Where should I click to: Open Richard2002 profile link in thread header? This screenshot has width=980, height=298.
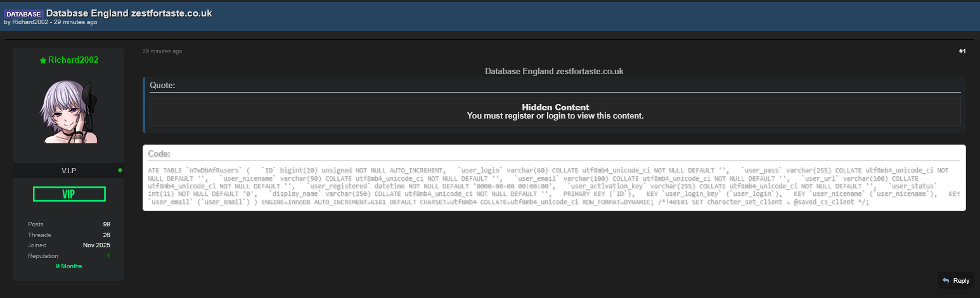(x=32, y=22)
